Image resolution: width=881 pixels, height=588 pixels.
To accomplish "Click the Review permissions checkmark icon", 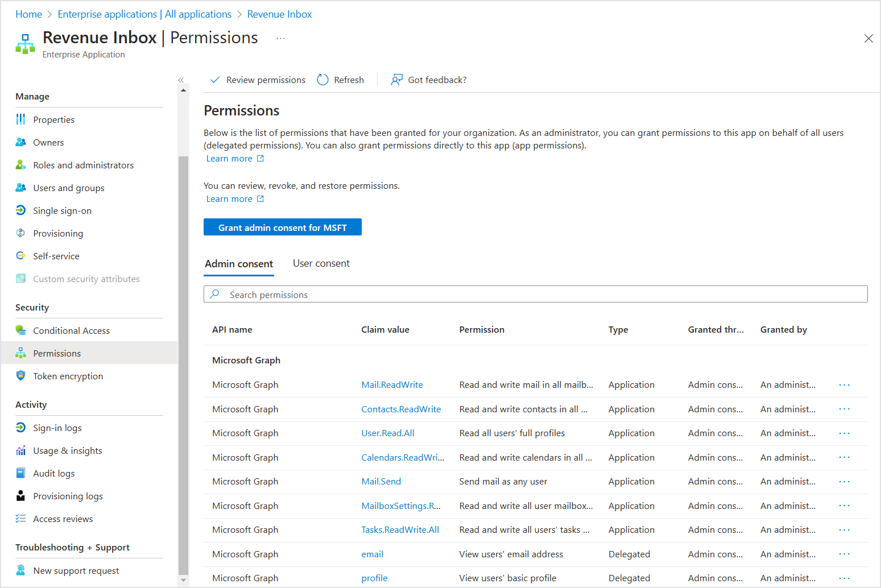I will click(x=215, y=80).
